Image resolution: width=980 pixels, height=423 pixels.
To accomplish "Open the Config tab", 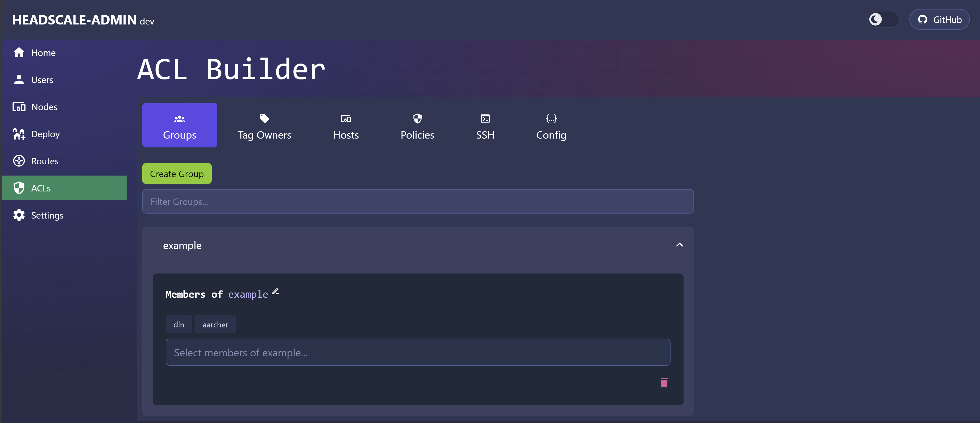I will point(551,126).
